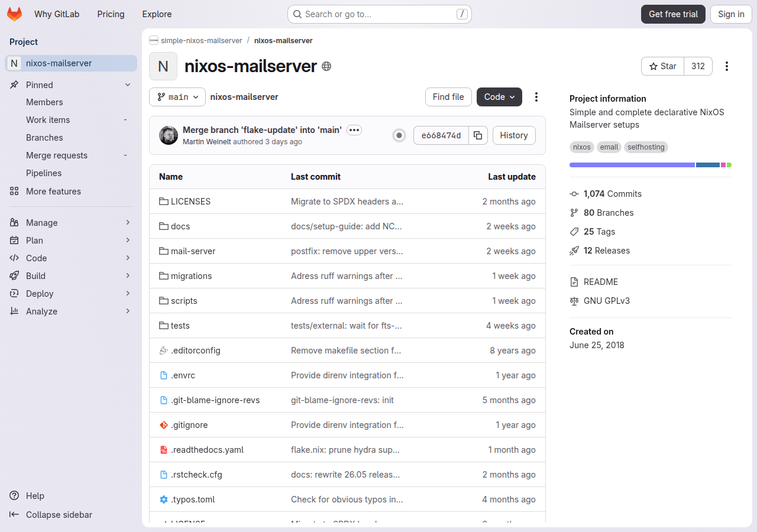Click the GitLab fox logo

[x=14, y=14]
